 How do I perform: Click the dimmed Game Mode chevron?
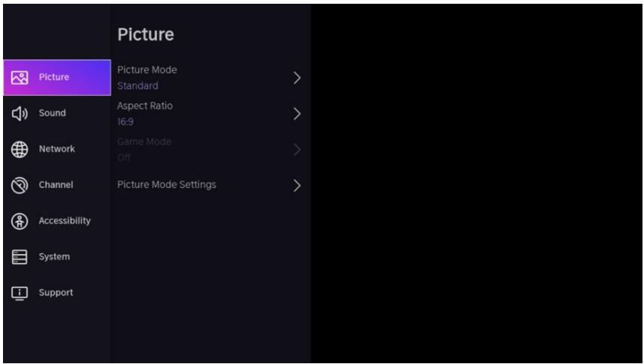[x=297, y=150]
